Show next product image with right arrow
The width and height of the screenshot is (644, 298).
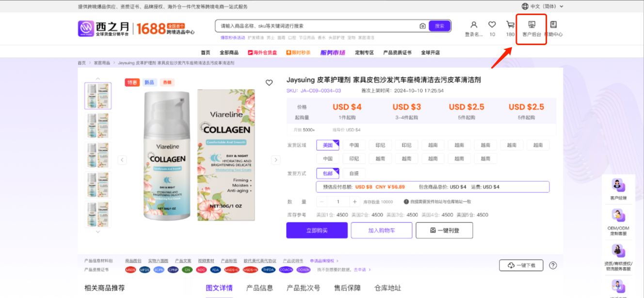pyautogui.click(x=276, y=160)
